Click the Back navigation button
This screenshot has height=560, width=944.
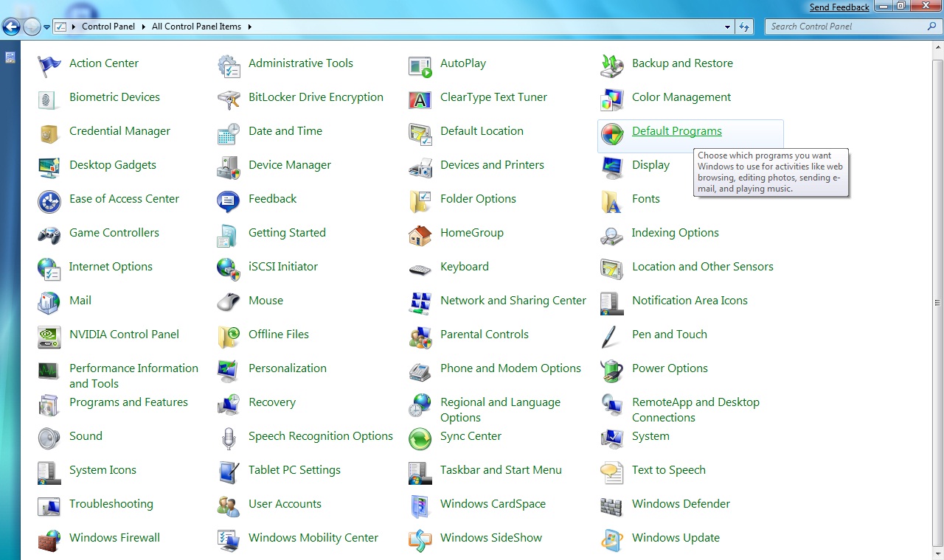pyautogui.click(x=11, y=27)
